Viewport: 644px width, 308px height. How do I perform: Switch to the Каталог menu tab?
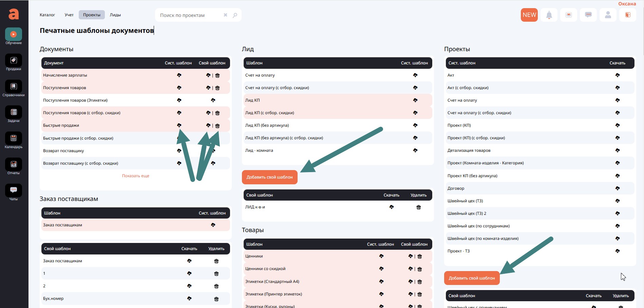click(47, 15)
